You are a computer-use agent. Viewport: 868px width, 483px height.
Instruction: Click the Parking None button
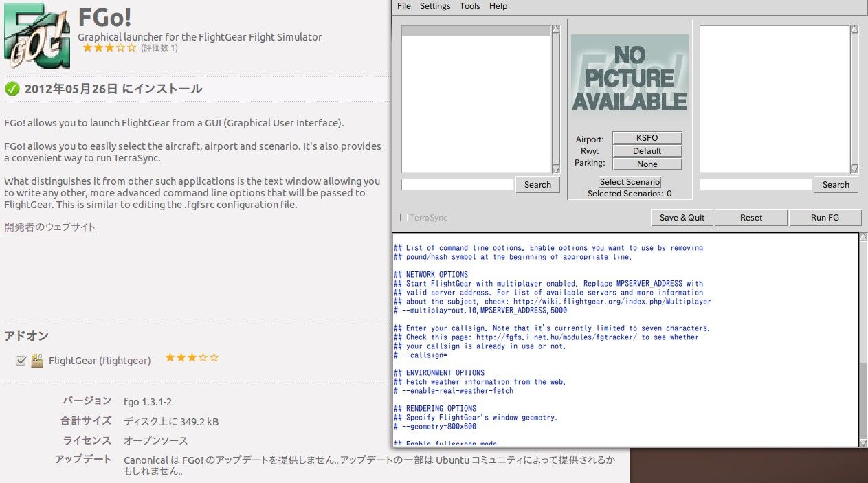(x=647, y=164)
